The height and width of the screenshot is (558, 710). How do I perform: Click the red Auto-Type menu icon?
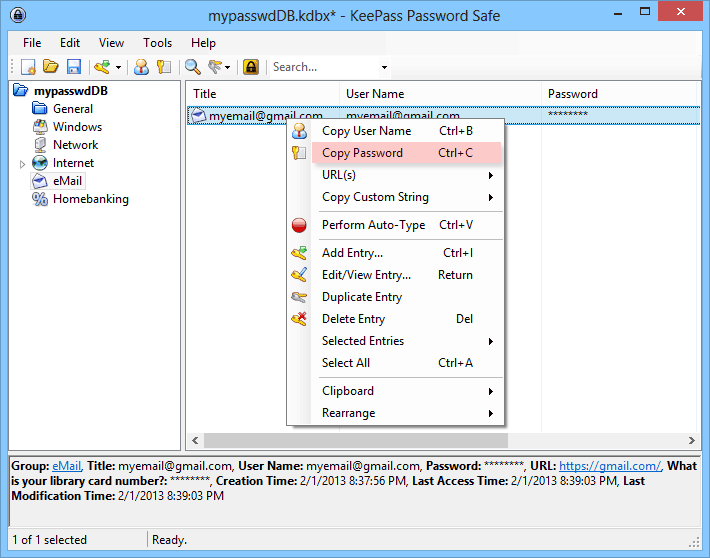click(x=299, y=225)
